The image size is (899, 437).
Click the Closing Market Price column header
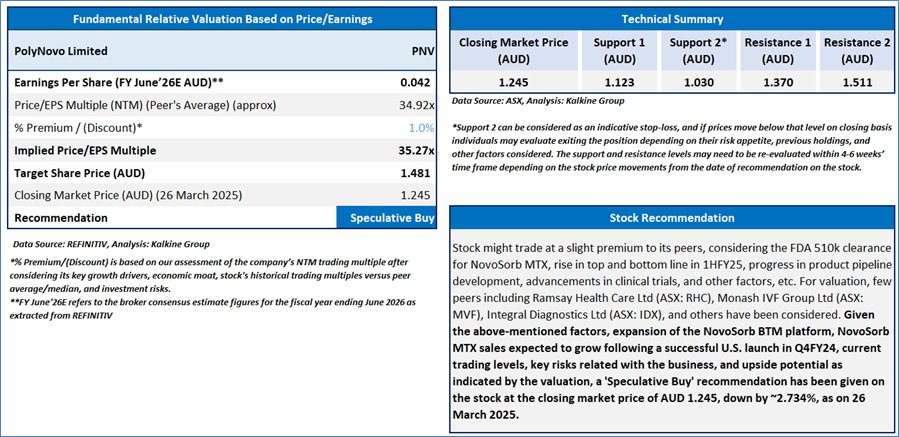tap(513, 50)
